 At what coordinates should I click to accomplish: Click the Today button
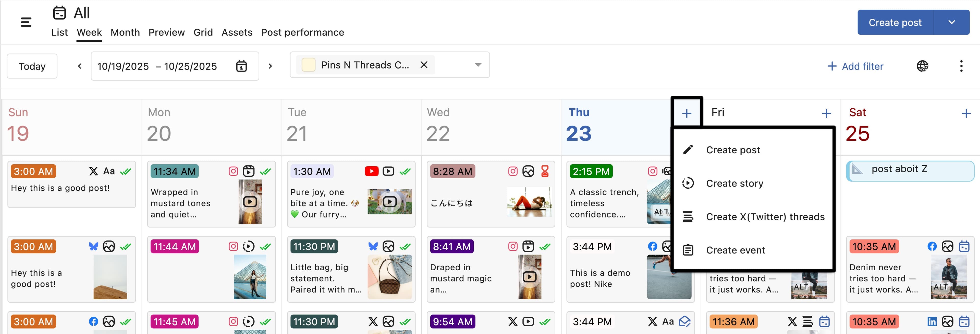tap(32, 66)
